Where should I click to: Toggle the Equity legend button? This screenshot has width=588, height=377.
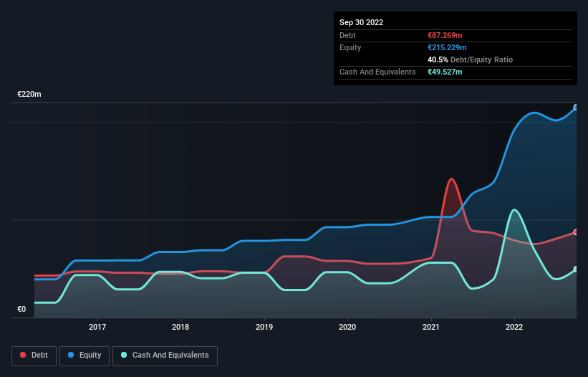(85, 355)
